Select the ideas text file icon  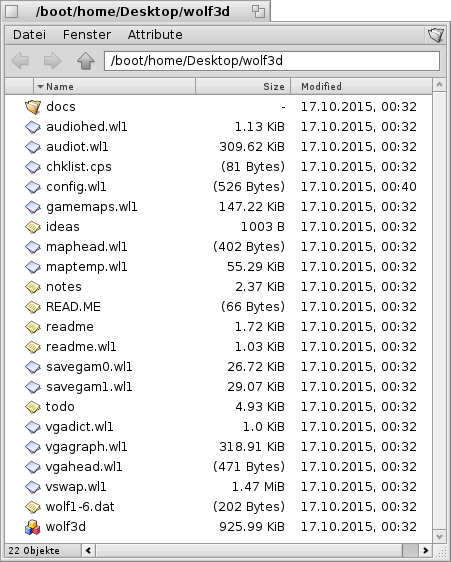pos(33,227)
